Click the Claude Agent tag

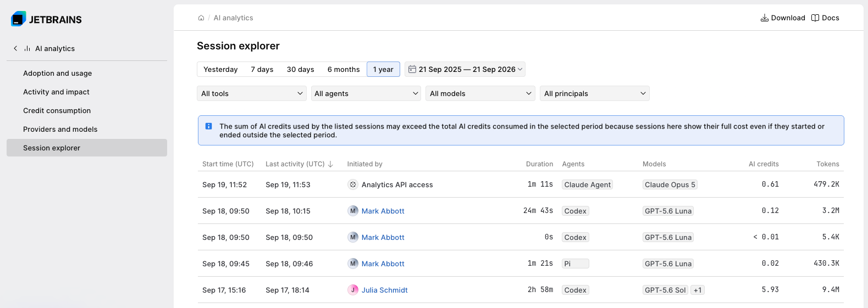(588, 184)
